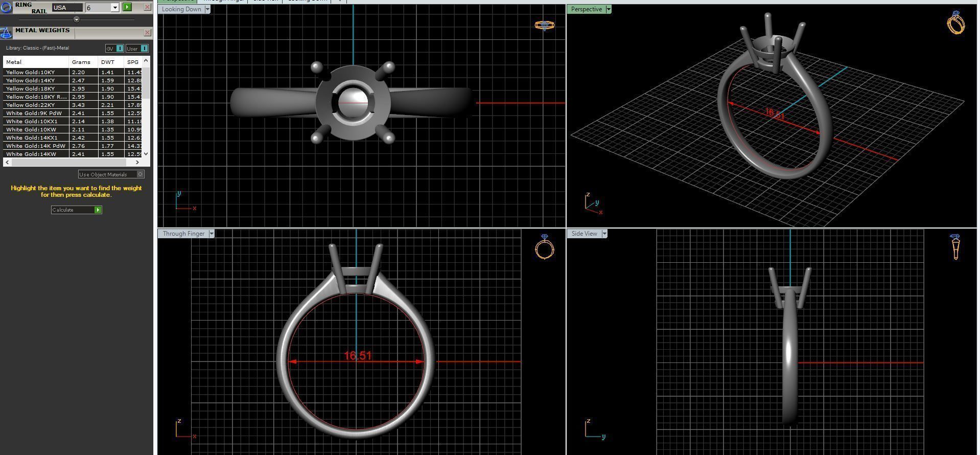Click the Ring Rail tool icon
This screenshot has height=455, width=980.
[x=6, y=7]
